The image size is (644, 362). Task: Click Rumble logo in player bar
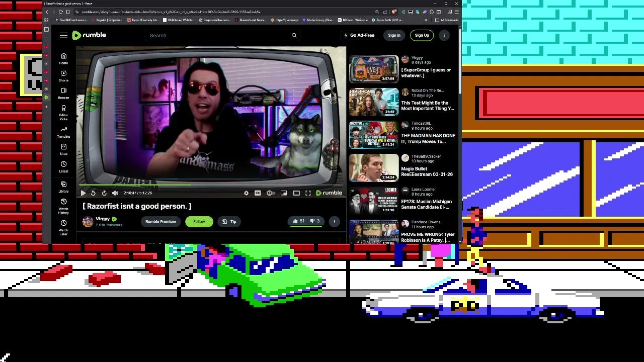coord(329,193)
